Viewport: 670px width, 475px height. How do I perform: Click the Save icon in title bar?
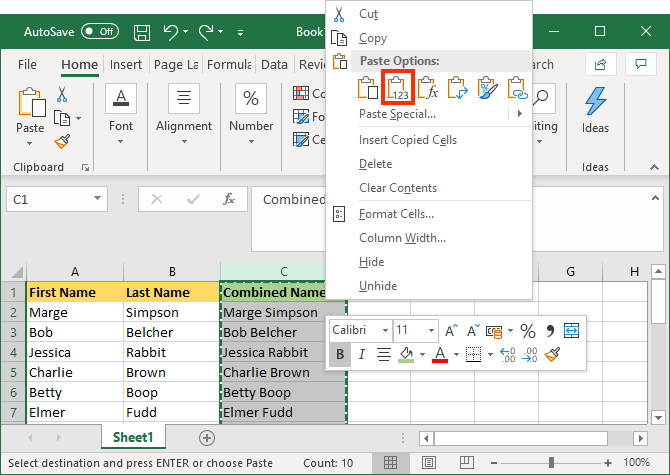(x=142, y=31)
